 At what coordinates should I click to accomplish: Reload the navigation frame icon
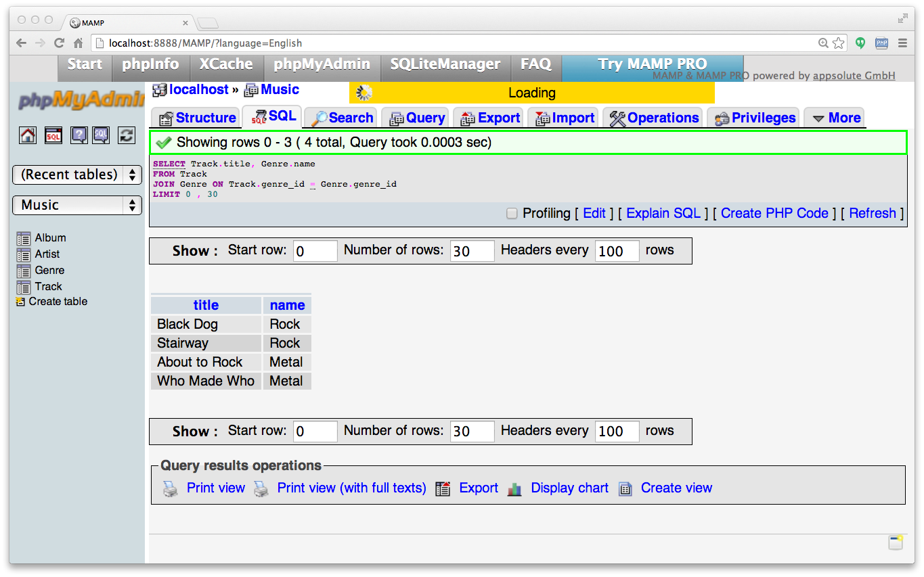(127, 135)
